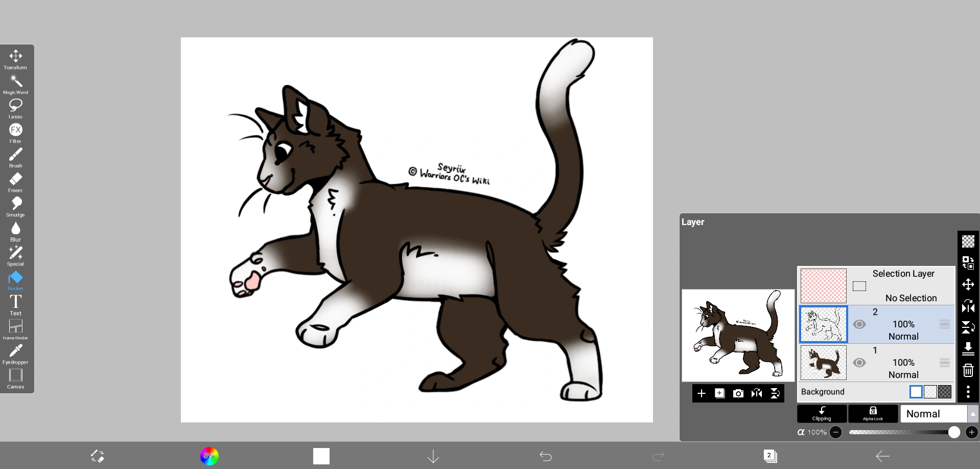Viewport: 980px width, 469px height.
Task: Tap the down arrow in bottom bar
Action: [433, 456]
